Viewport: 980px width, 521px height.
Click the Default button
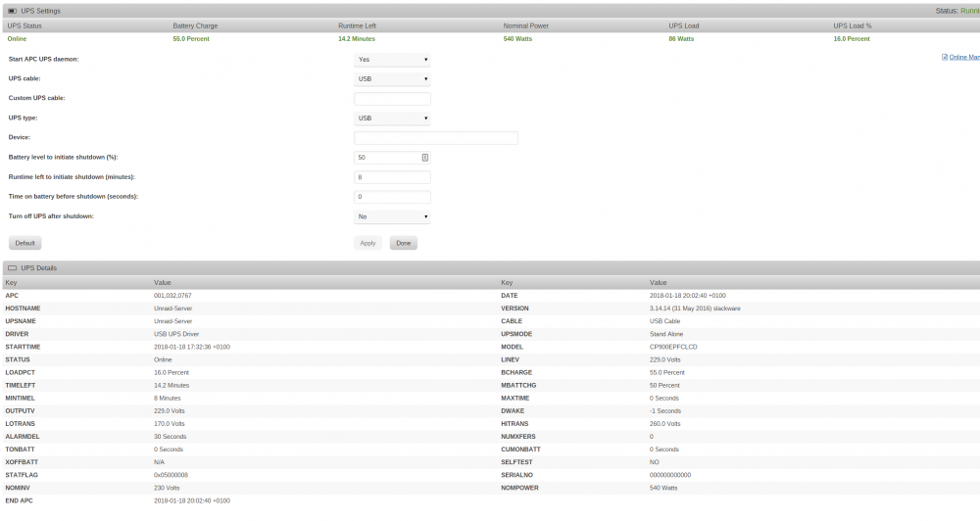[x=25, y=243]
